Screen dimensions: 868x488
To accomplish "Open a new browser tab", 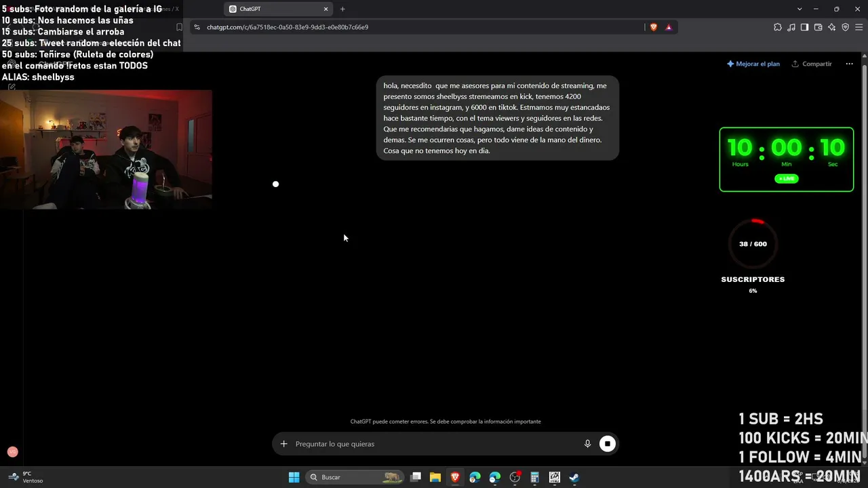I will tap(342, 9).
